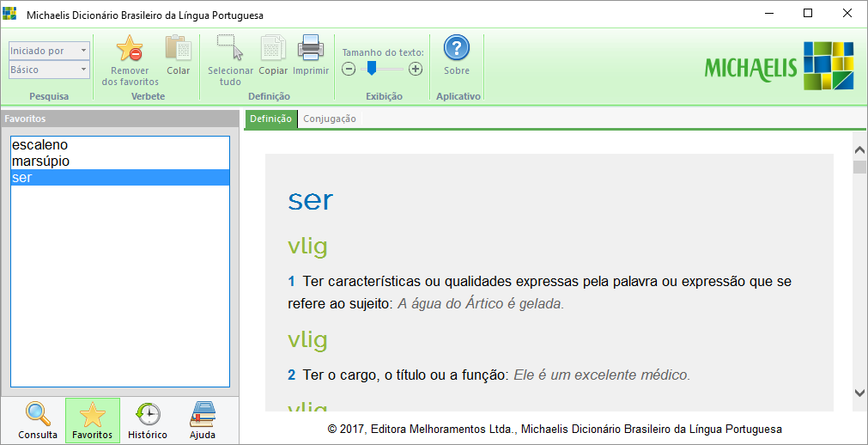Switch to the Definição tab
This screenshot has height=445, width=868.
coord(270,119)
